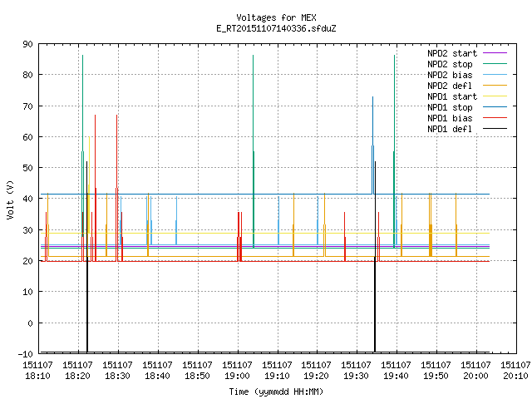Click the 'Time (yymmdd HH:MM)' x-axis label
532x399 pixels.
tap(276, 392)
